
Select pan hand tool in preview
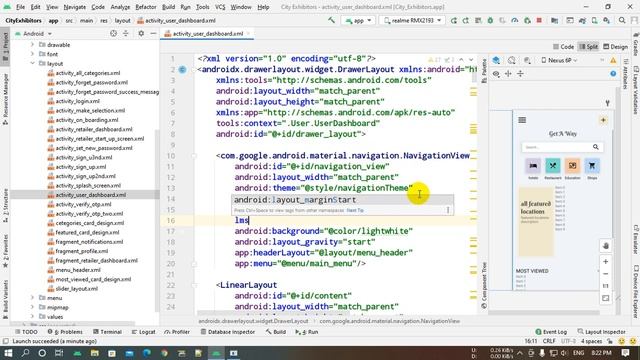point(606,246)
